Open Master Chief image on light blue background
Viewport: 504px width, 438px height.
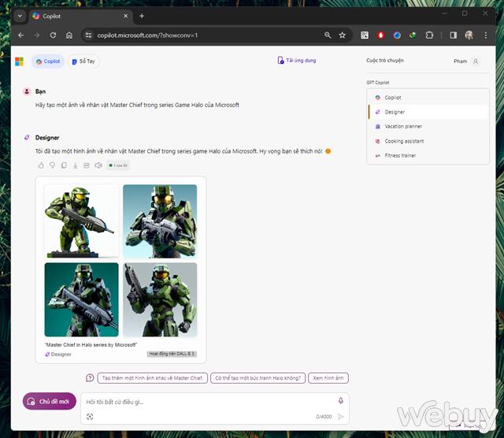click(160, 221)
